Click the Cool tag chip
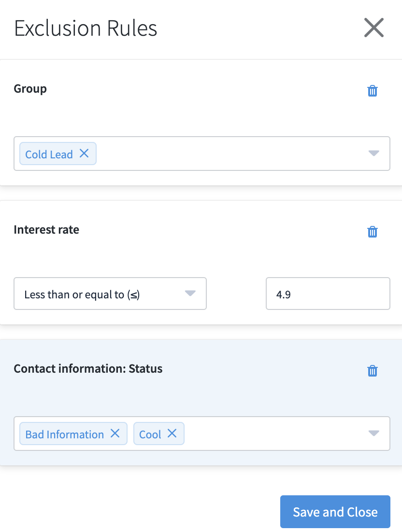Viewport: 402px width, 532px height. pyautogui.click(x=150, y=434)
